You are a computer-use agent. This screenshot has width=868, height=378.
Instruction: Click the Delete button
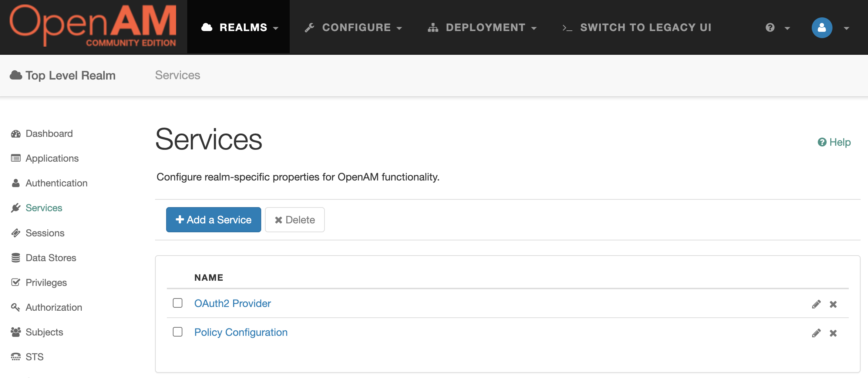click(295, 220)
